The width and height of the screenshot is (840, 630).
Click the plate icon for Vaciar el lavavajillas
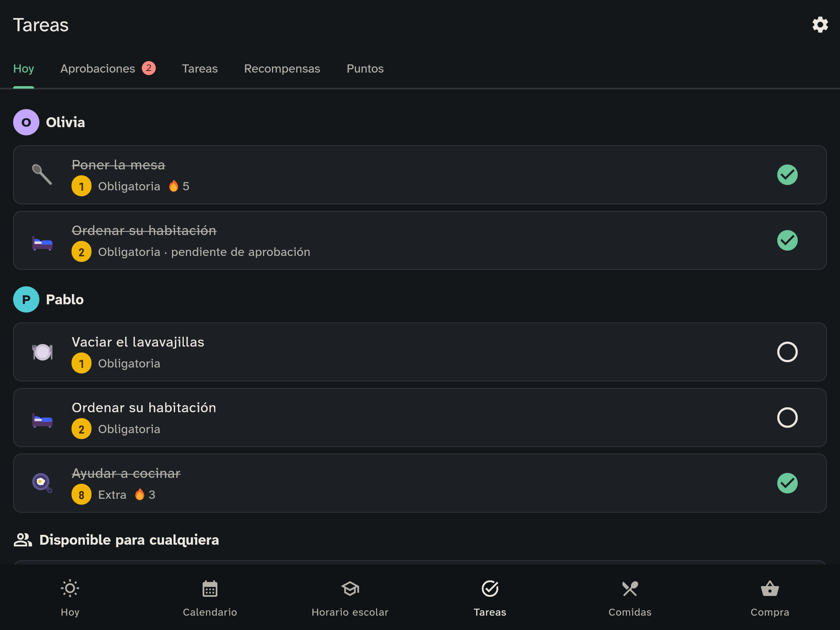coord(42,352)
